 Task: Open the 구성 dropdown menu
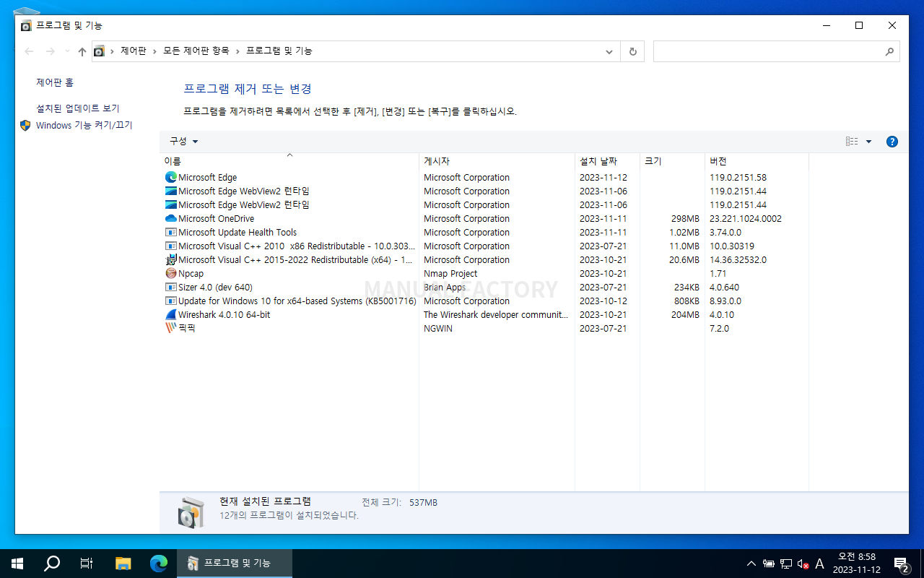tap(183, 142)
